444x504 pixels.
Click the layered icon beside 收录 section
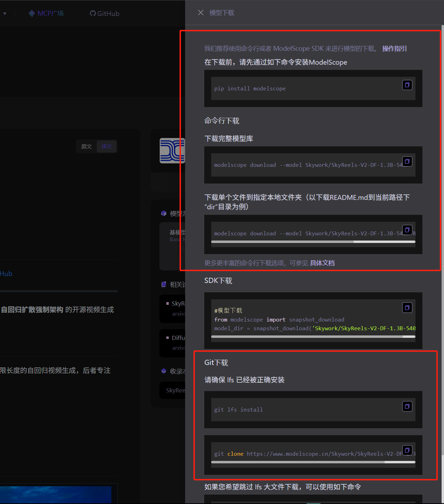point(164,371)
